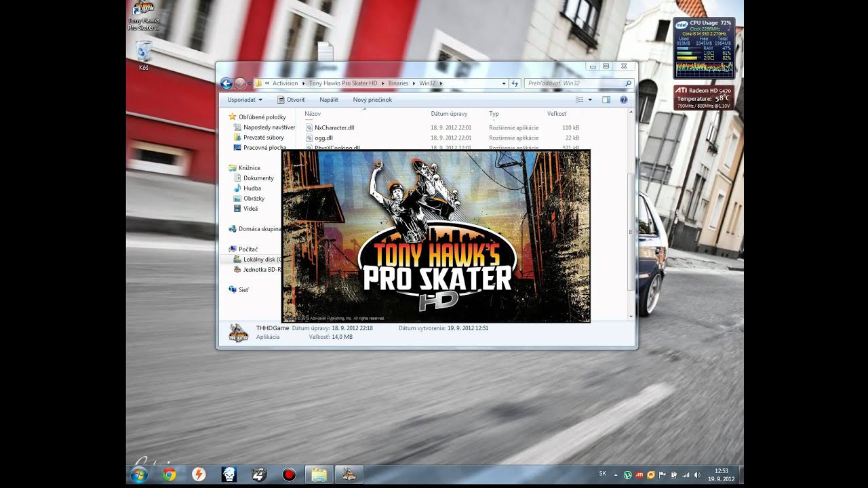Expand the arrow after Binaries breadcrumb
Viewport: 868px width, 488px height.
click(414, 83)
